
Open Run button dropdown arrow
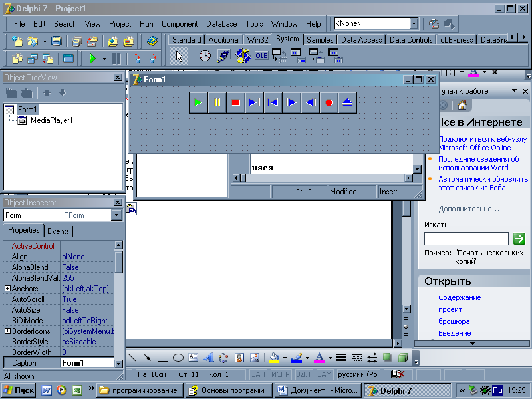point(104,59)
